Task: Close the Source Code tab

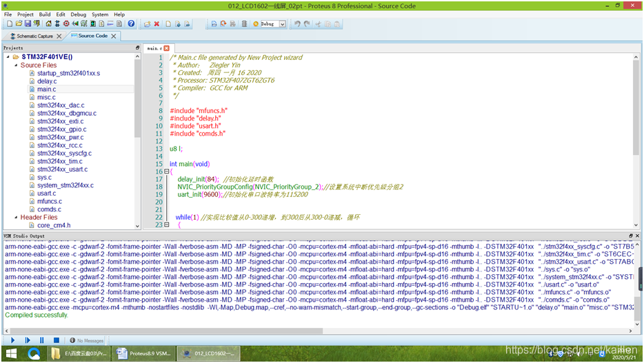Action: tap(113, 36)
